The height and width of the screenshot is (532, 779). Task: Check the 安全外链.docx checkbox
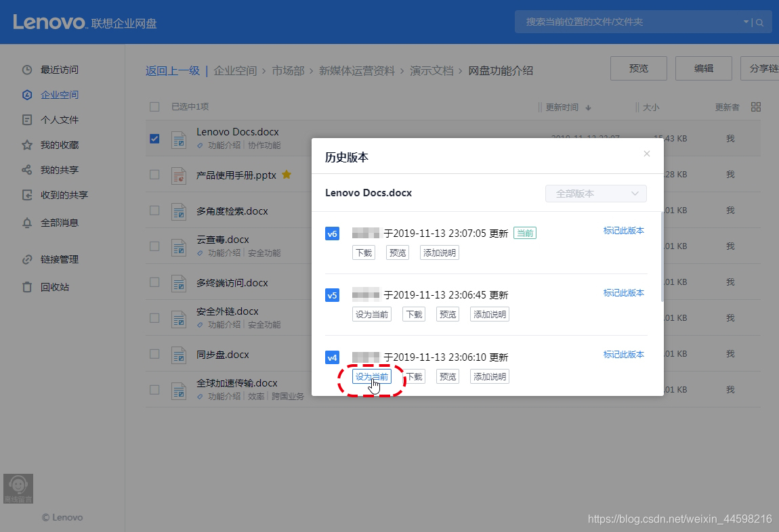point(154,317)
